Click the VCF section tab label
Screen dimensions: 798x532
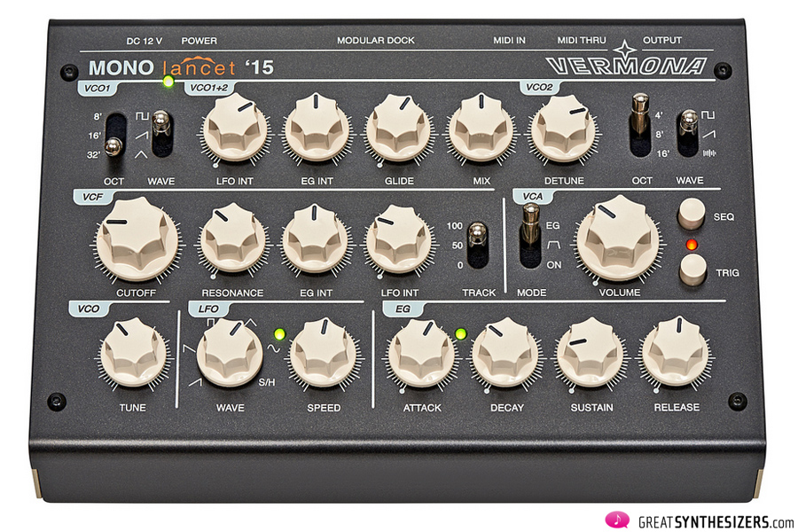[93, 197]
